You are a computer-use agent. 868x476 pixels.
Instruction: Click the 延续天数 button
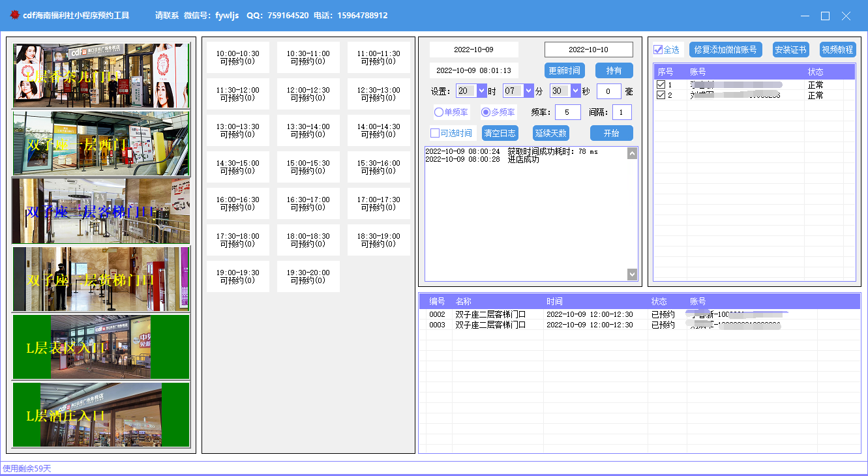point(551,133)
